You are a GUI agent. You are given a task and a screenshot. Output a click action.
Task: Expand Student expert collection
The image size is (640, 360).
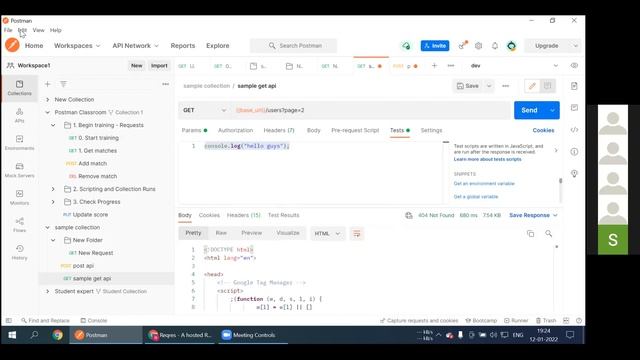[x=47, y=291]
